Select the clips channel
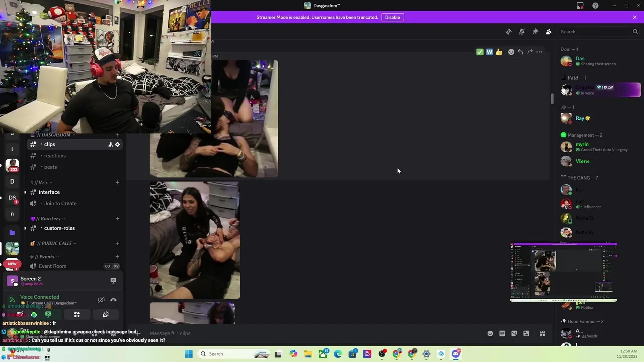 tap(75, 144)
